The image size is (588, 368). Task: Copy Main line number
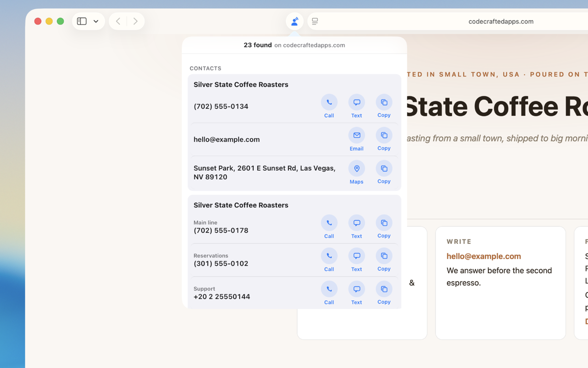[384, 227]
